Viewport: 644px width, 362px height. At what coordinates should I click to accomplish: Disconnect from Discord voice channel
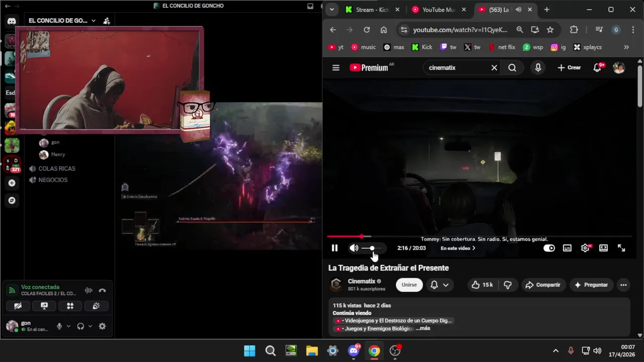tap(102, 290)
